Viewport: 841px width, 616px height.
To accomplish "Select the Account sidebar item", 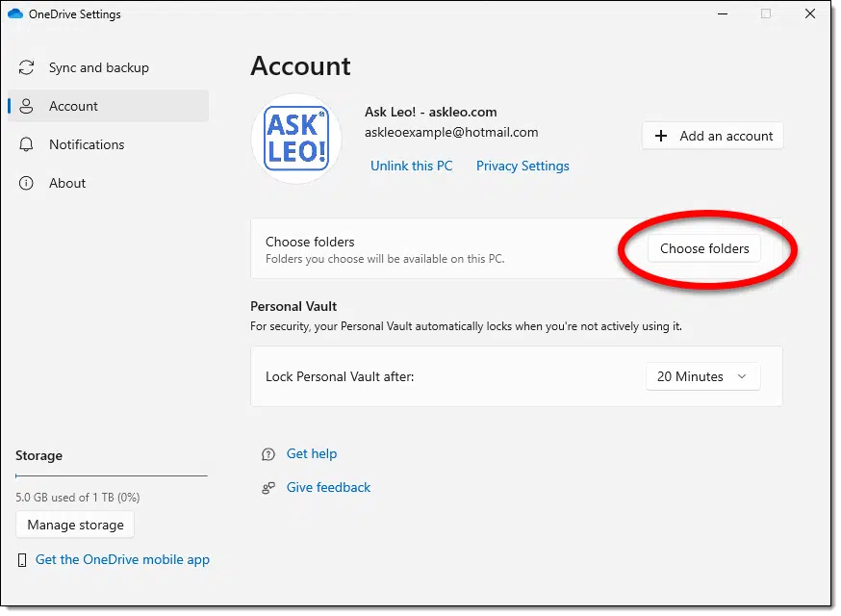I will pyautogui.click(x=109, y=106).
